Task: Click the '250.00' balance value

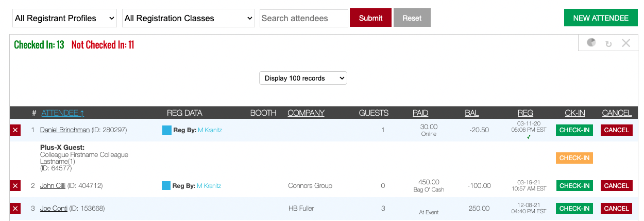Action: [x=479, y=209]
